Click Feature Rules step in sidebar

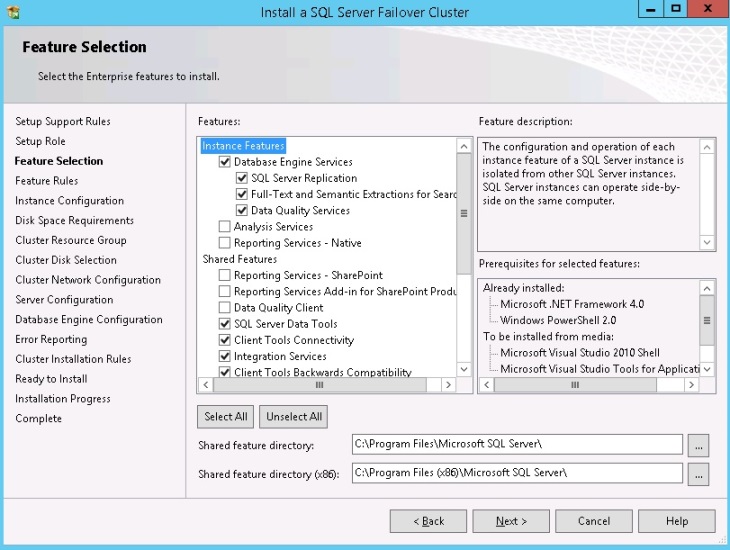coord(47,181)
